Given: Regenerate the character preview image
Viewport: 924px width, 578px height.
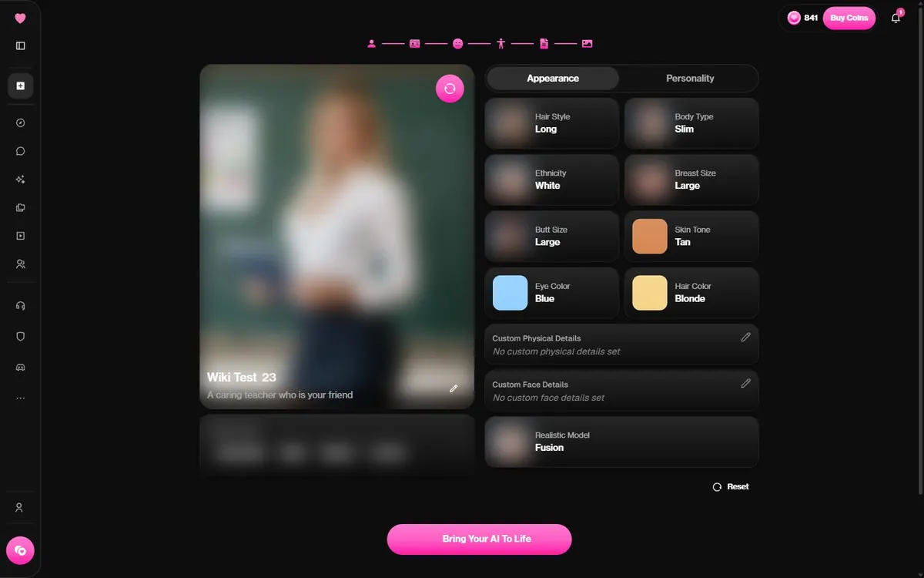Looking at the screenshot, I should (450, 89).
